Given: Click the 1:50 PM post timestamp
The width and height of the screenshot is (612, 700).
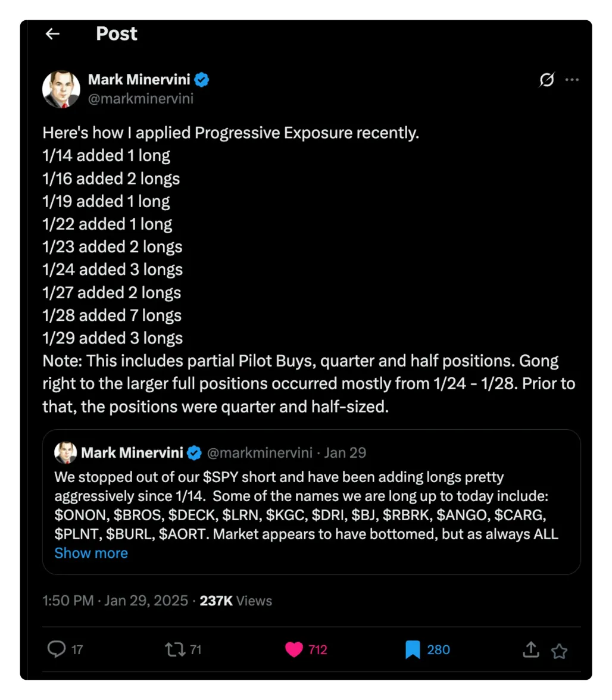Looking at the screenshot, I should (67, 601).
